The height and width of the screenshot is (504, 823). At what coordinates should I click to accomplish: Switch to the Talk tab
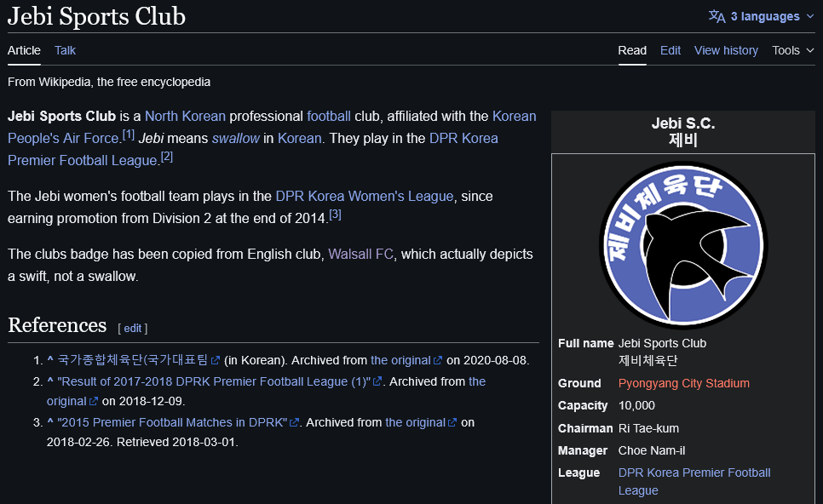(65, 50)
